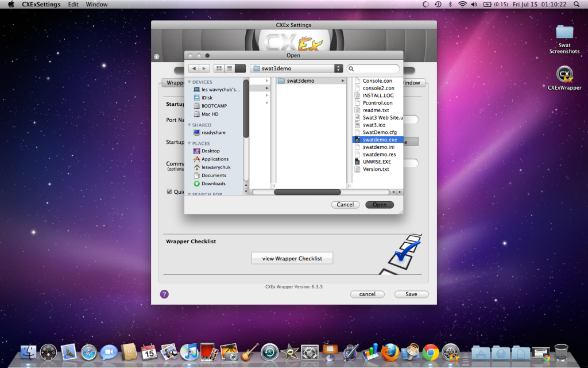588x368 pixels.
Task: Switch the Open dialog to column view
Action: point(240,68)
